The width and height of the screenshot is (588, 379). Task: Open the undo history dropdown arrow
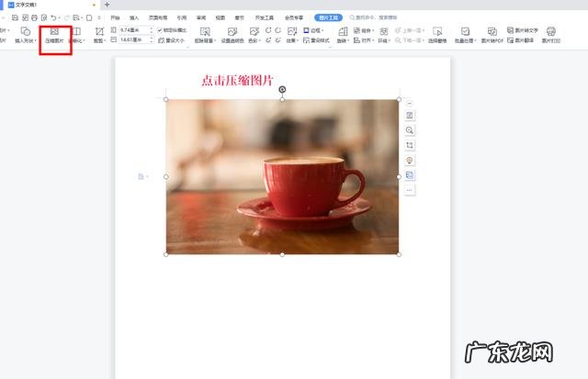(x=59, y=18)
